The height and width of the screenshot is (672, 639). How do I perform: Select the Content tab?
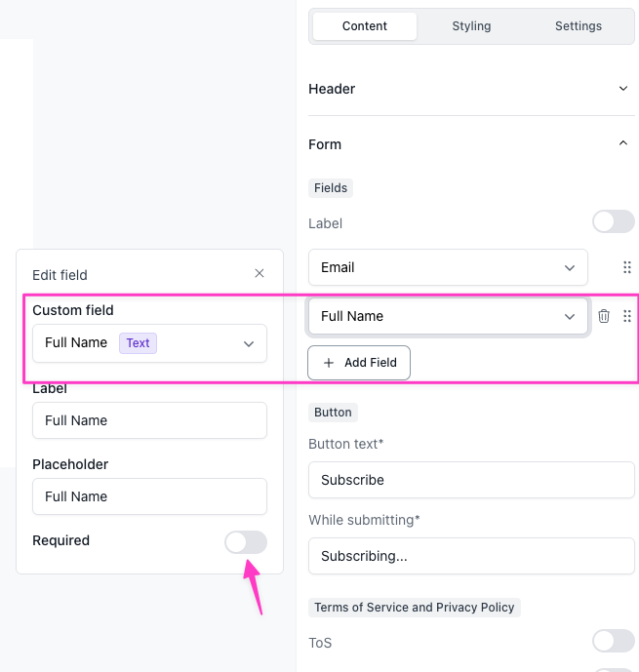coord(365,26)
